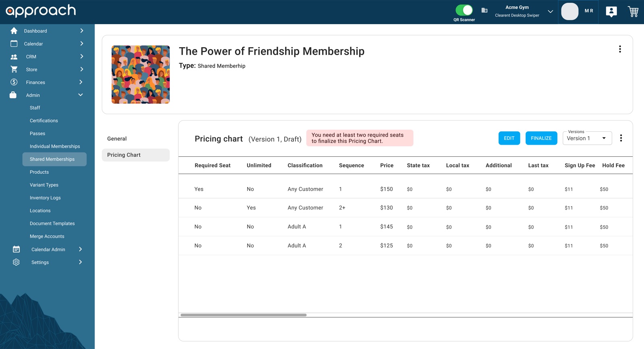The image size is (644, 349).
Task: Click the Hold Fee column header
Action: (613, 166)
